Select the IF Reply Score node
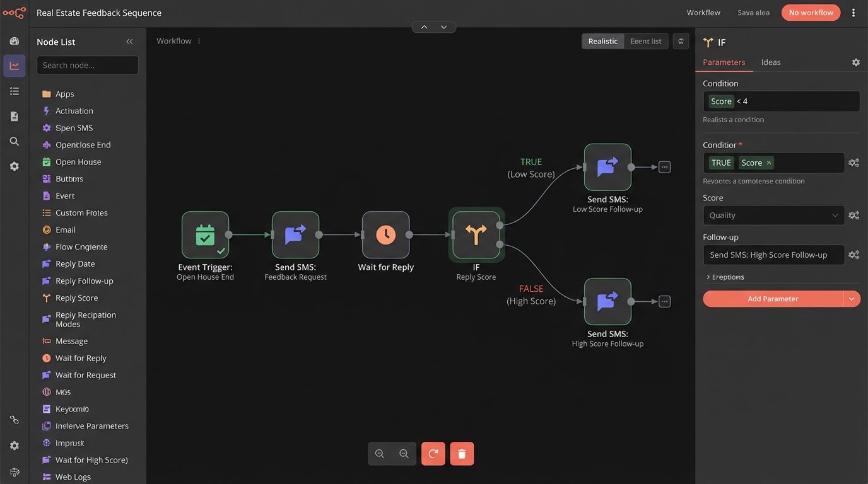868x484 pixels. click(x=476, y=235)
